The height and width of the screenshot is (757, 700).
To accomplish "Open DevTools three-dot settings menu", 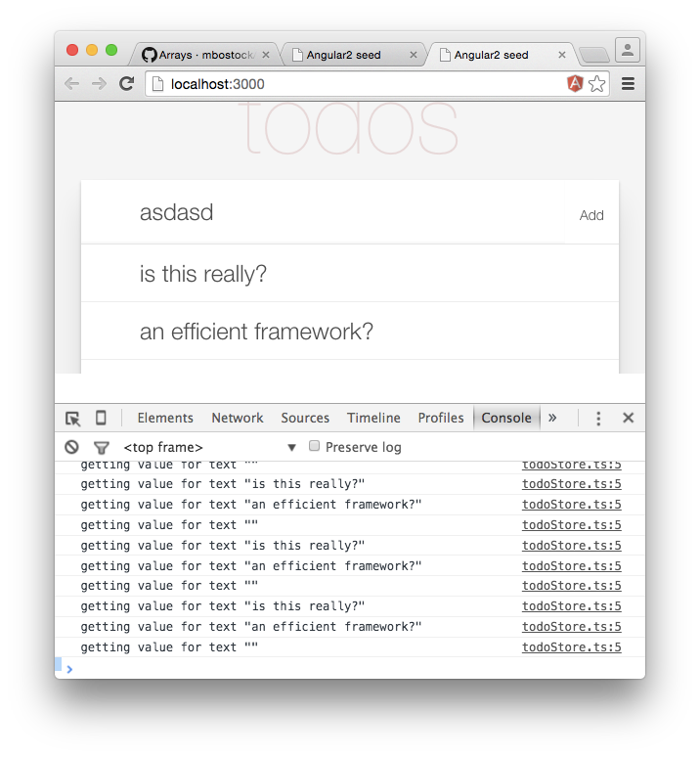I will (x=599, y=419).
